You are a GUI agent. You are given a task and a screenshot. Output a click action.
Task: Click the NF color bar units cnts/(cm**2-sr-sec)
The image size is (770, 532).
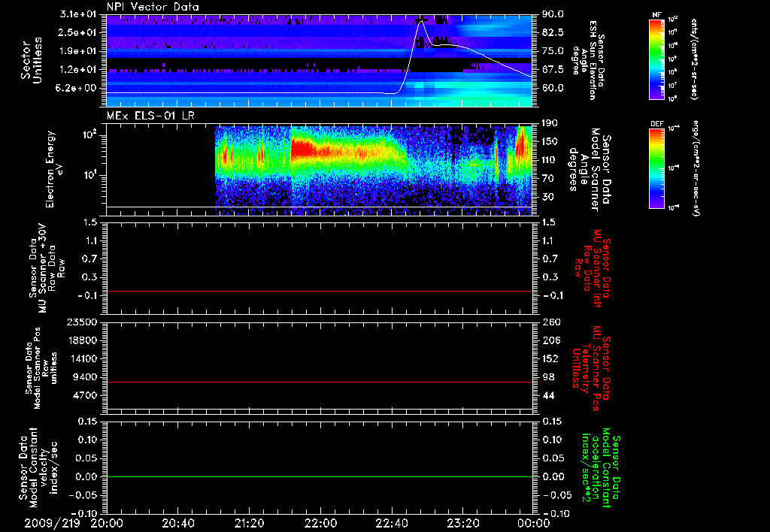[694, 59]
